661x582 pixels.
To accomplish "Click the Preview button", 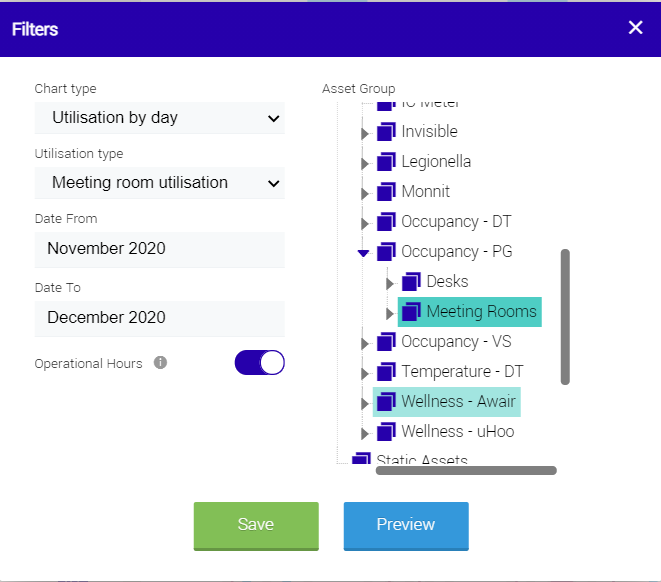I will [406, 526].
